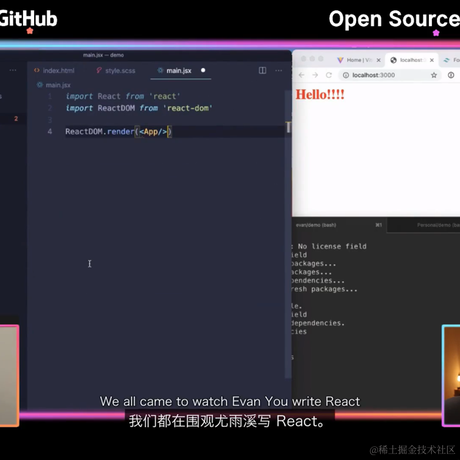Select the evan/demo (bash) terminal tab
The image size is (460, 460).
339,225
